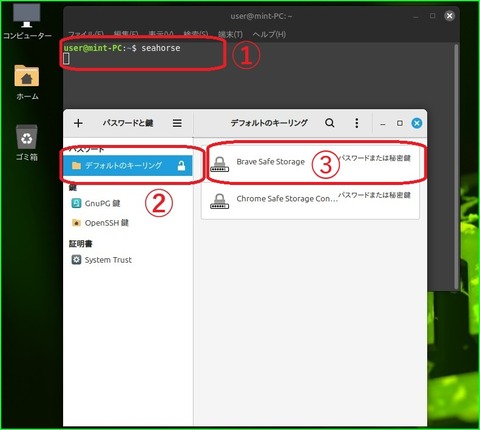Open the hamburger menu in Passwords and Keys
This screenshot has width=480, height=430.
pos(177,123)
